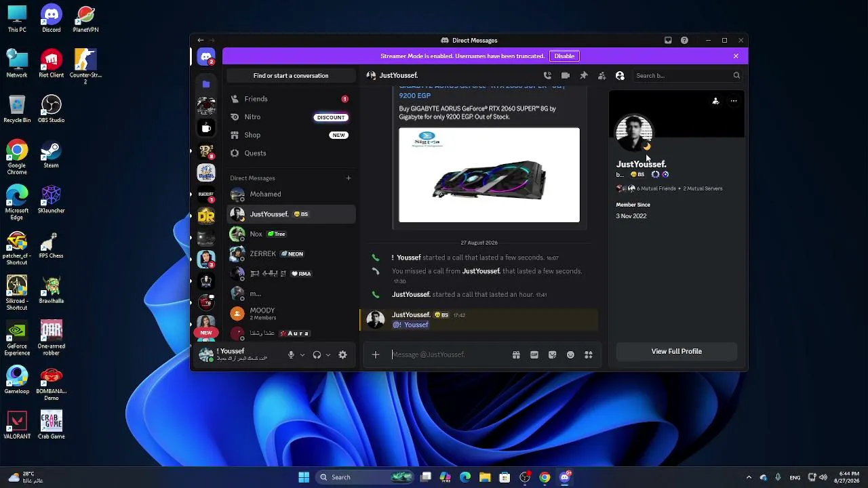Image resolution: width=868 pixels, height=488 pixels.
Task: Open user settings gear icon
Action: pos(342,354)
